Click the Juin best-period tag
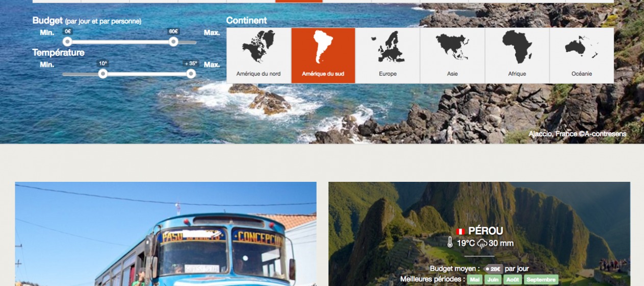 [x=493, y=280]
